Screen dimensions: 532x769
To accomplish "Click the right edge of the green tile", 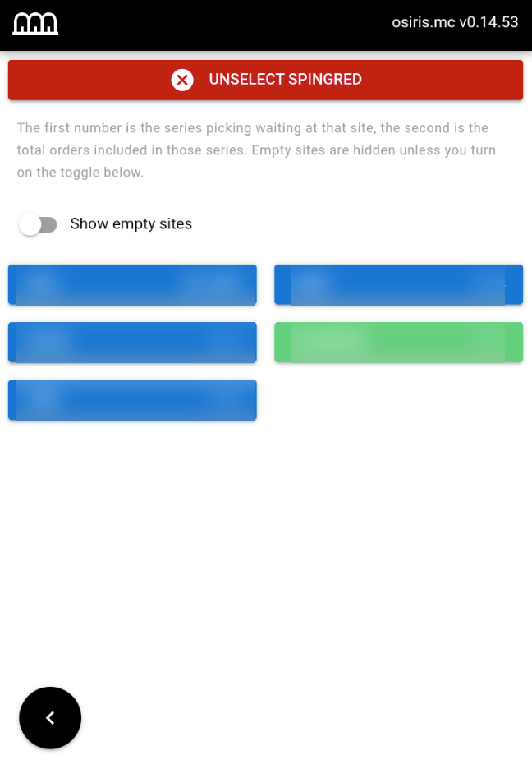I will (514, 343).
